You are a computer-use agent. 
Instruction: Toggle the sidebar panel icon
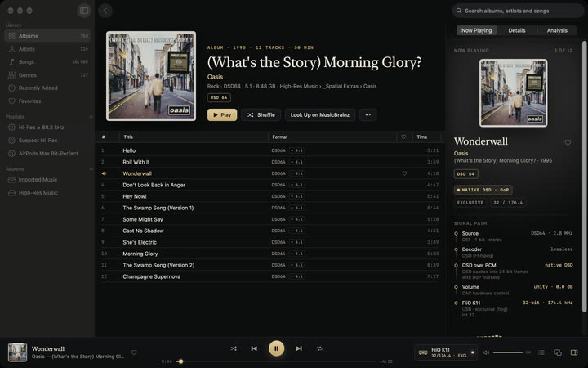point(84,11)
